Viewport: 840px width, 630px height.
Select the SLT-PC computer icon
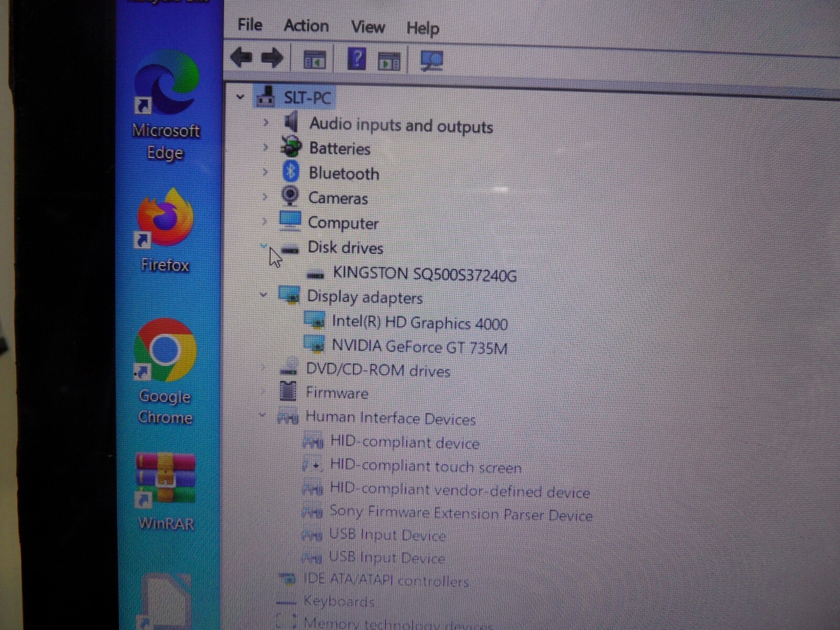coord(266,97)
